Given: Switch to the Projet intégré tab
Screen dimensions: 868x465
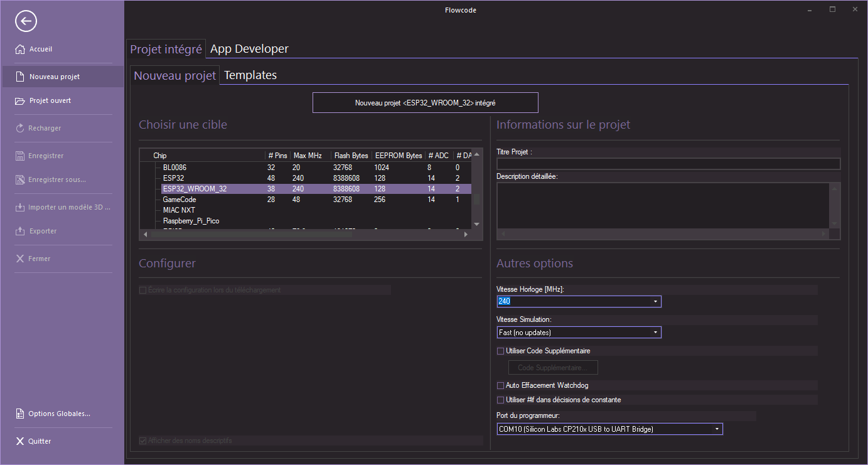Looking at the screenshot, I should [x=166, y=49].
